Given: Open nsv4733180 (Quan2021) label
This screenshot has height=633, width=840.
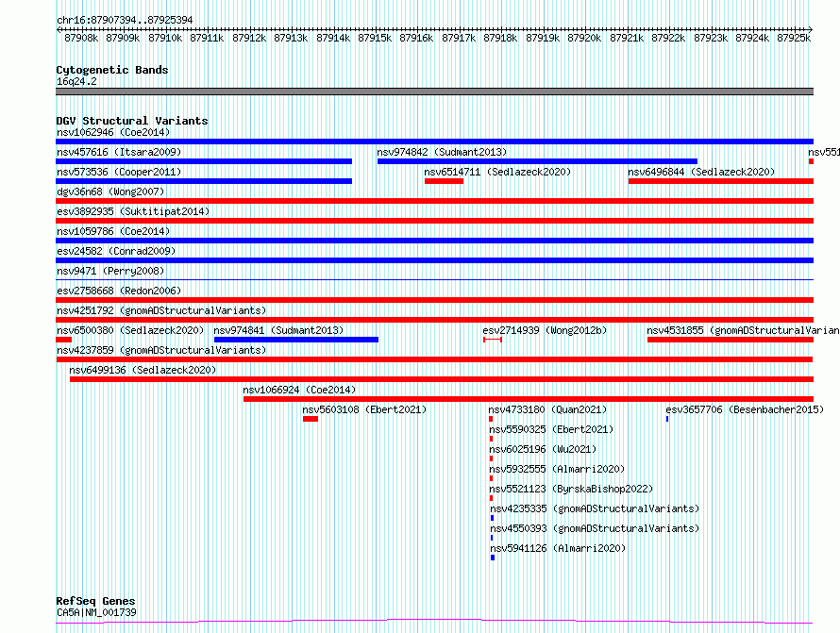Looking at the screenshot, I should point(547,409).
